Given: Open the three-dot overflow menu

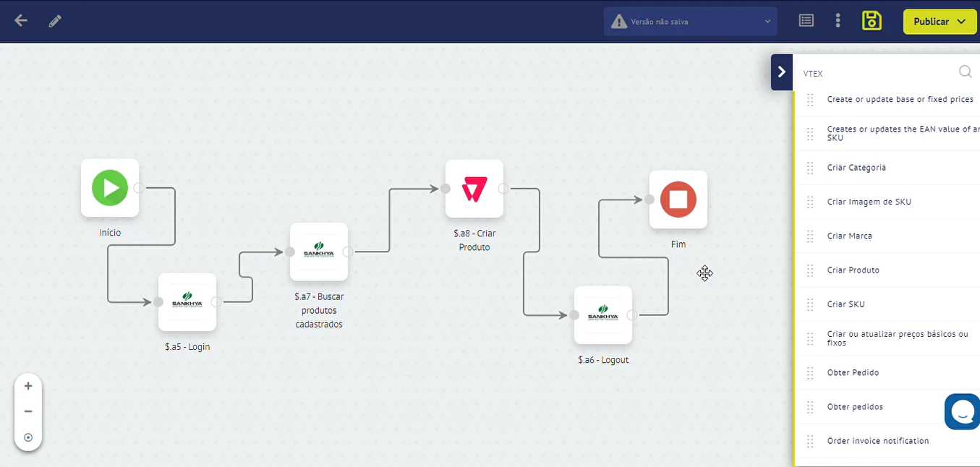Looking at the screenshot, I should click(838, 20).
